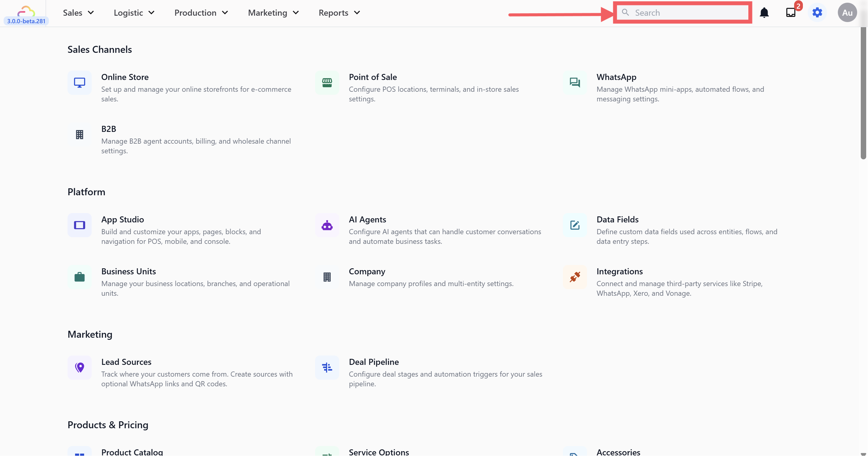
Task: Click the notifications bell icon
Action: tap(764, 13)
